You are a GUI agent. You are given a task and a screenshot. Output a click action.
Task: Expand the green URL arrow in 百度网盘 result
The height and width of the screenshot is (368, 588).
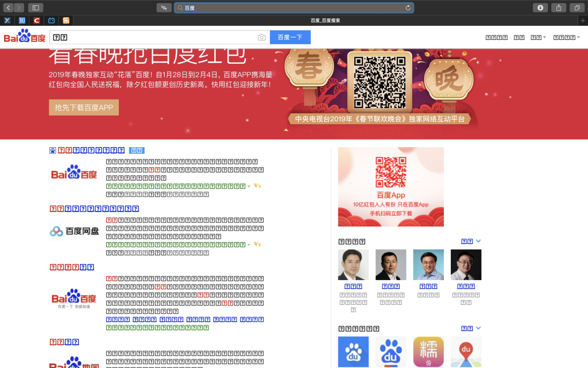(x=249, y=245)
